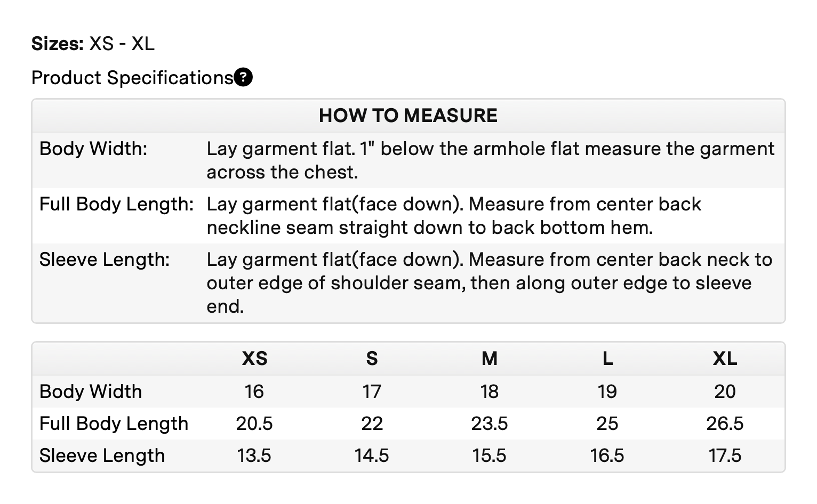
Task: Click the XS column header
Action: coord(254,359)
